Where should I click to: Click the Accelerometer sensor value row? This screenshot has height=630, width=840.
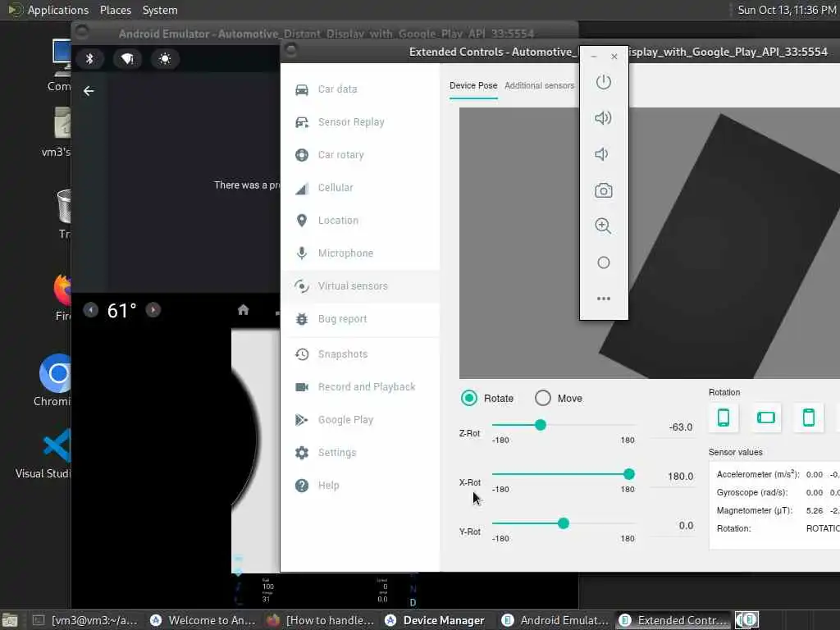tap(778, 475)
